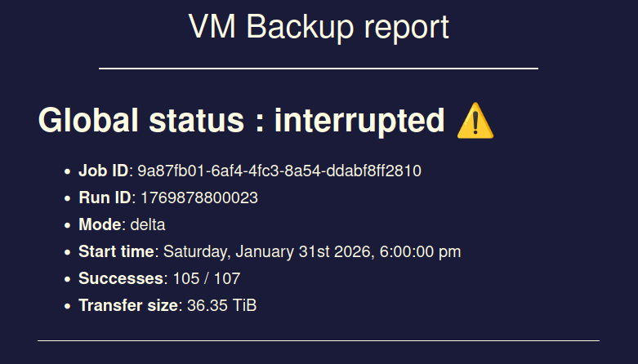The width and height of the screenshot is (638, 364).
Task: Click the word "interrupted" in the status heading
Action: pyautogui.click(x=359, y=121)
